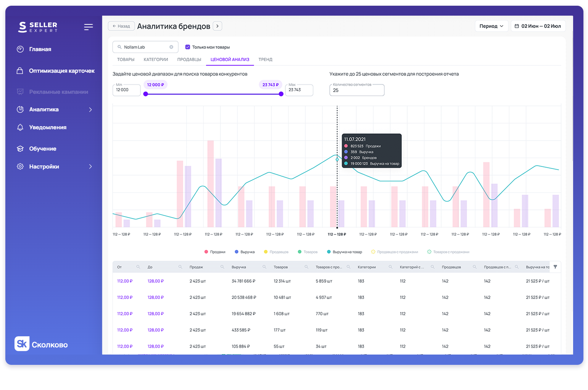The height and width of the screenshot is (390, 588).
Task: Open the table column filter funnel icon
Action: click(555, 267)
